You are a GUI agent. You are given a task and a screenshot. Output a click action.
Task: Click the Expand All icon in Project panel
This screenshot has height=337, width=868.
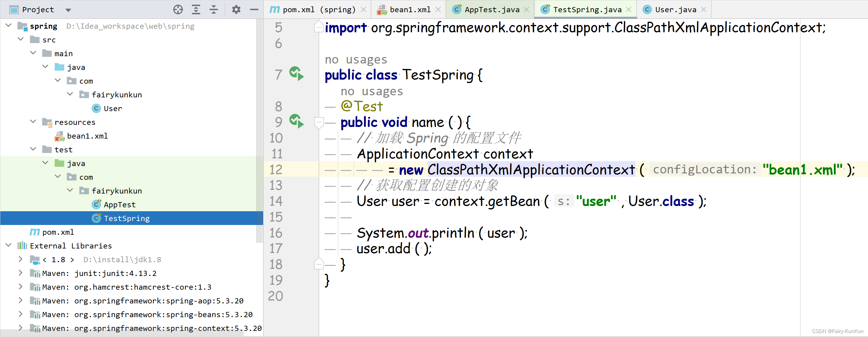tap(196, 9)
